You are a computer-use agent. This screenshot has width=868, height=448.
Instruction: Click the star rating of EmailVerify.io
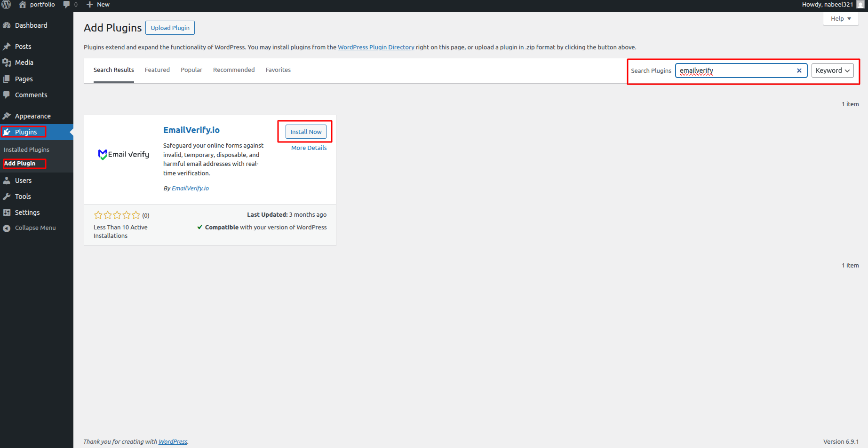click(117, 215)
